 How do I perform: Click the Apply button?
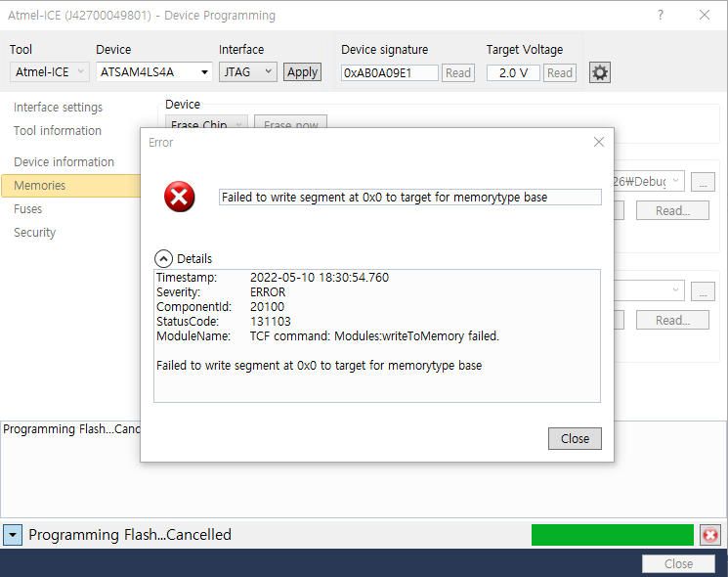(302, 72)
